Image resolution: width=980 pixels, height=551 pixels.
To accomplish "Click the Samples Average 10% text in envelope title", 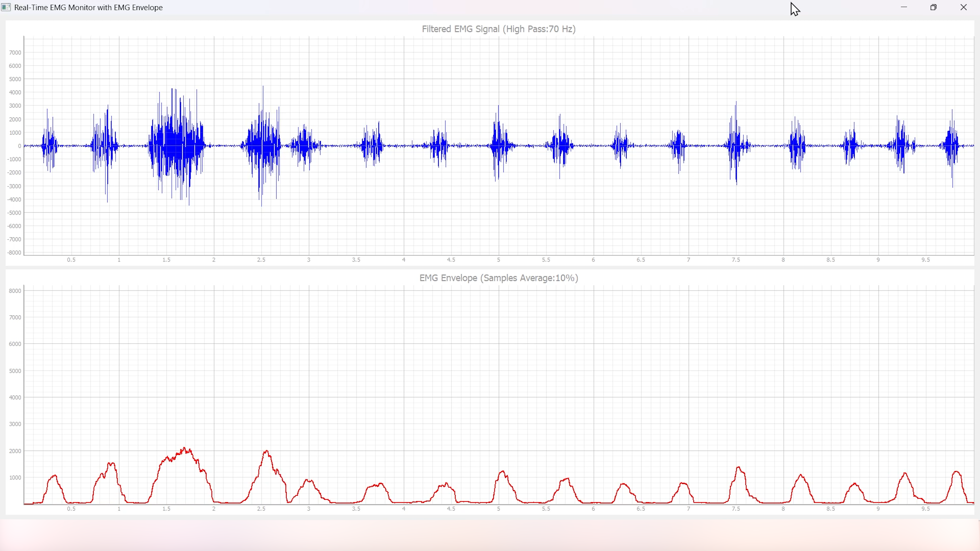I will [x=529, y=278].
